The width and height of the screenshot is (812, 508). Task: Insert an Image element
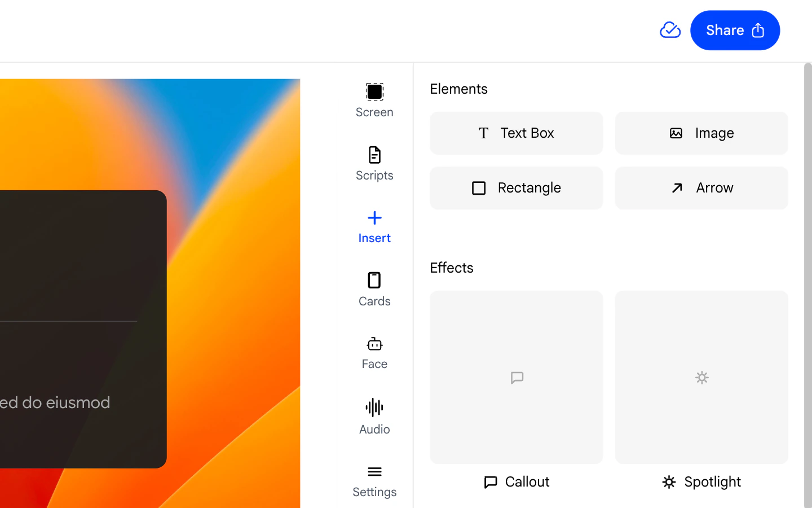tap(701, 133)
